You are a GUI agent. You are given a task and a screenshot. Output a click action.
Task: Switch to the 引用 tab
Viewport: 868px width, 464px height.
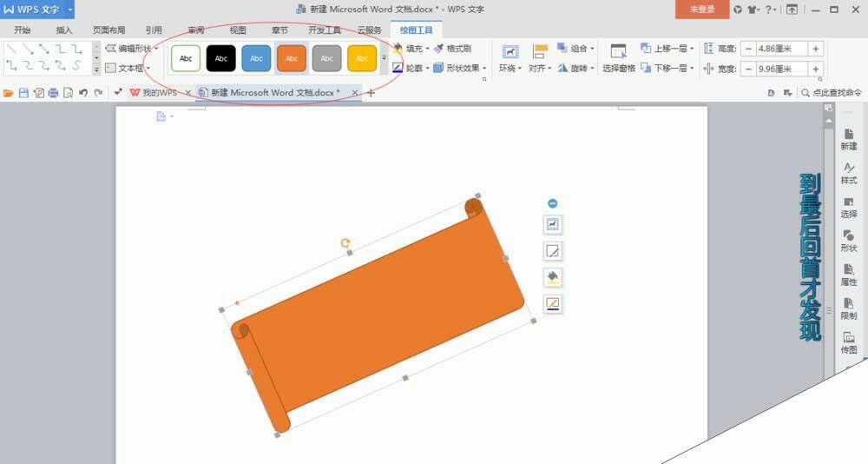(154, 30)
